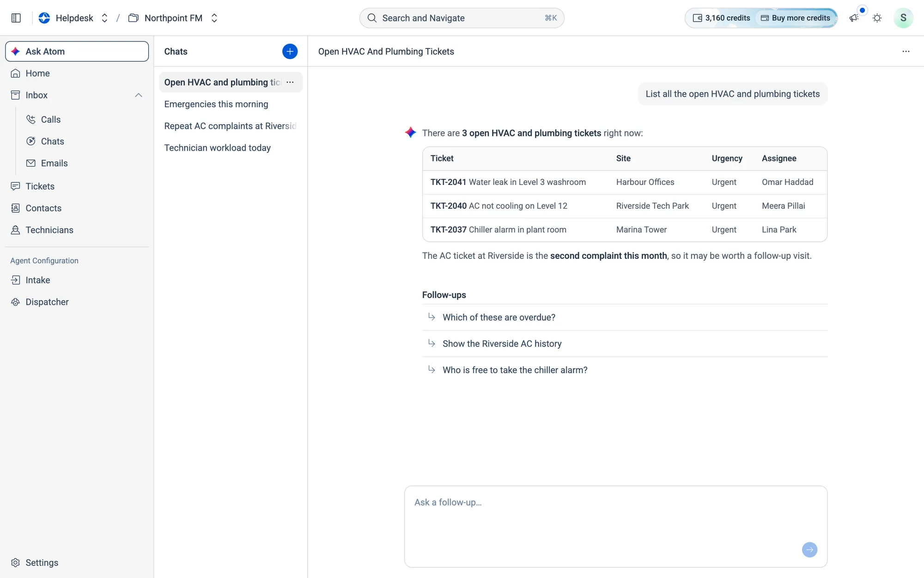Collapse the sidebar panel icon
Screen dimensions: 924x578
(x=16, y=18)
